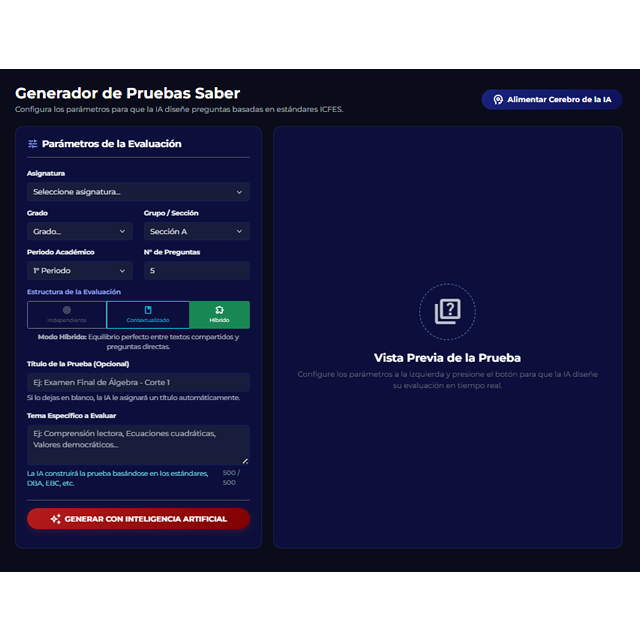Click the Tema Específico a Evaluar textarea
The width and height of the screenshot is (640, 640).
[138, 445]
